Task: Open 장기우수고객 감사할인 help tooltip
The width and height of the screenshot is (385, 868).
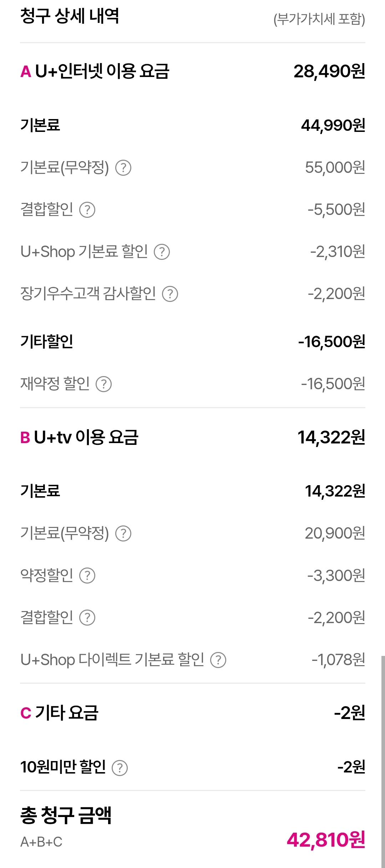Action: pos(170,294)
